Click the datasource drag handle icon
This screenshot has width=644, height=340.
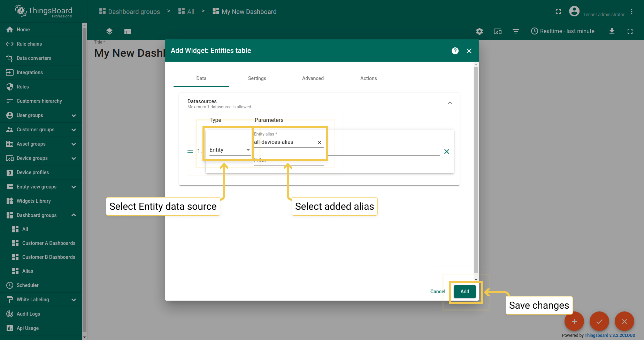(190, 152)
